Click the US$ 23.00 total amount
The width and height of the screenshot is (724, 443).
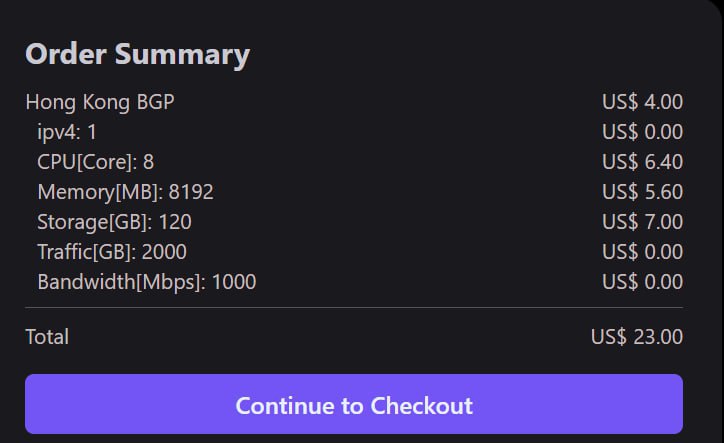pos(637,337)
